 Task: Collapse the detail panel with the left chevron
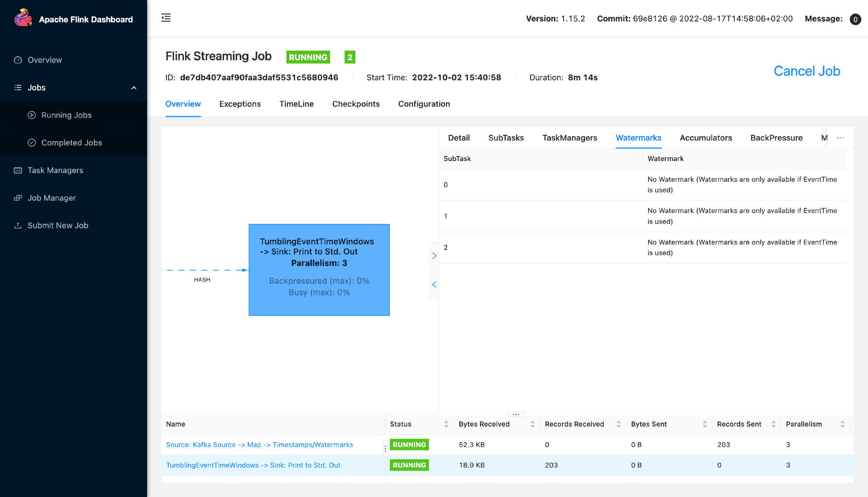pos(434,284)
